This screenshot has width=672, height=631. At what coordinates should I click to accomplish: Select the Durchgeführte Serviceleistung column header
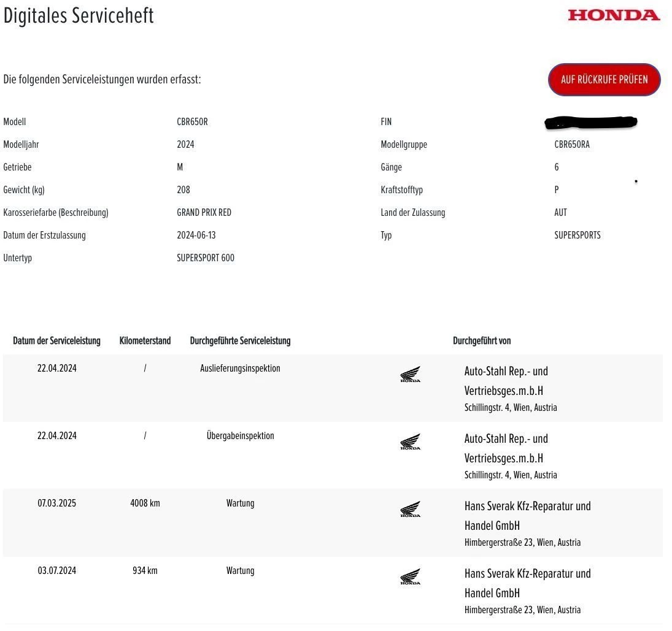(x=240, y=341)
